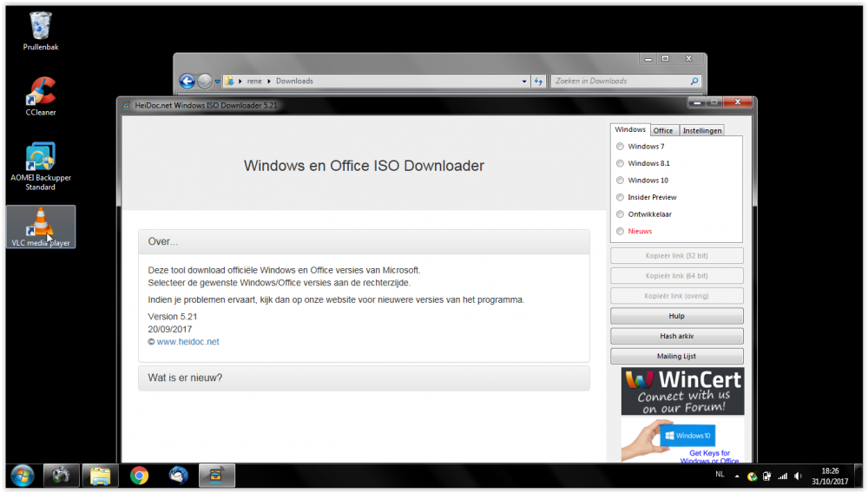Click the search magnifier icon in Explorer
Viewport: 868px width, 493px height.
pyautogui.click(x=694, y=82)
